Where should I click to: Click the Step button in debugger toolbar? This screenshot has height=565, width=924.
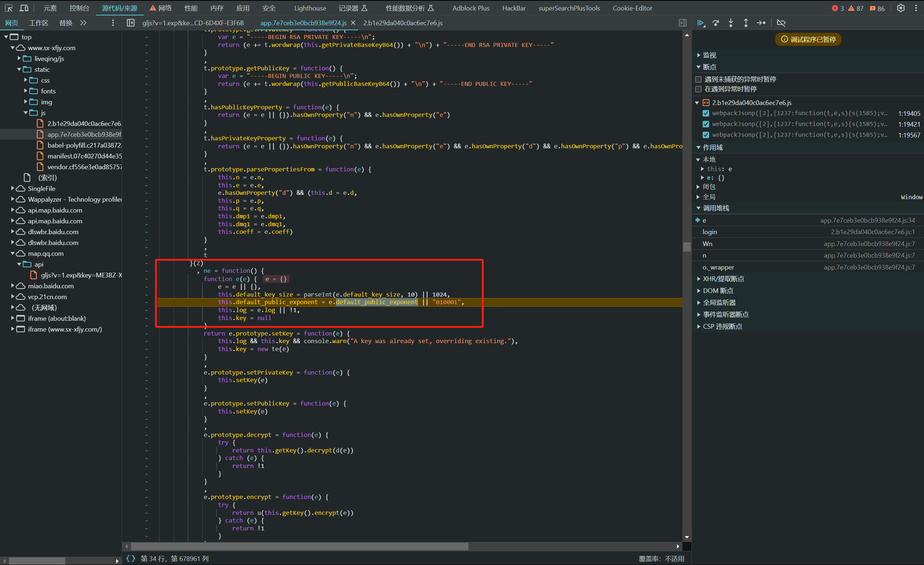point(761,23)
